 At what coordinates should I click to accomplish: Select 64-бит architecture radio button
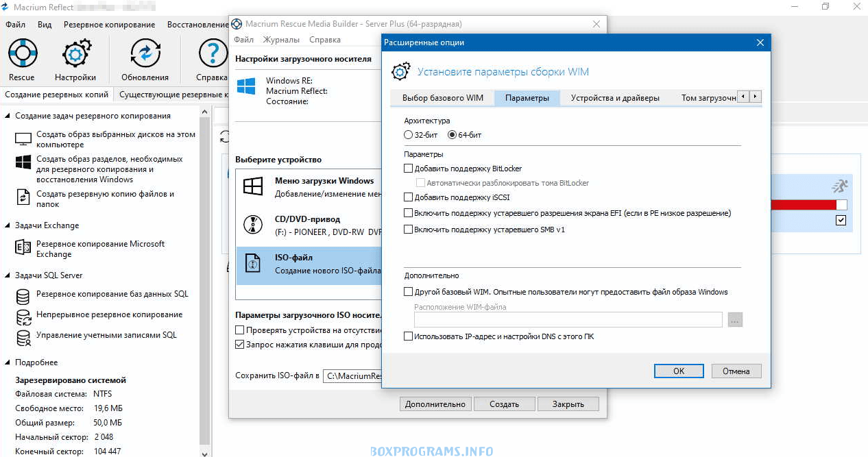(x=452, y=135)
